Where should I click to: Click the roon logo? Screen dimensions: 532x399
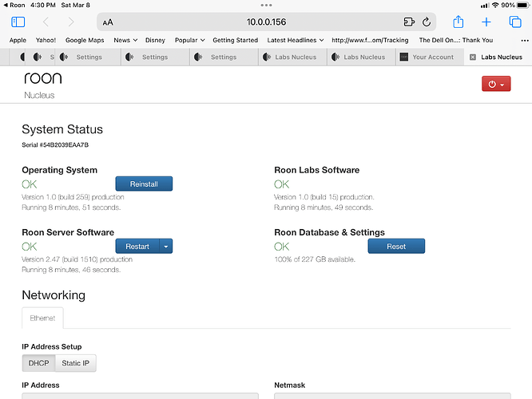point(43,78)
